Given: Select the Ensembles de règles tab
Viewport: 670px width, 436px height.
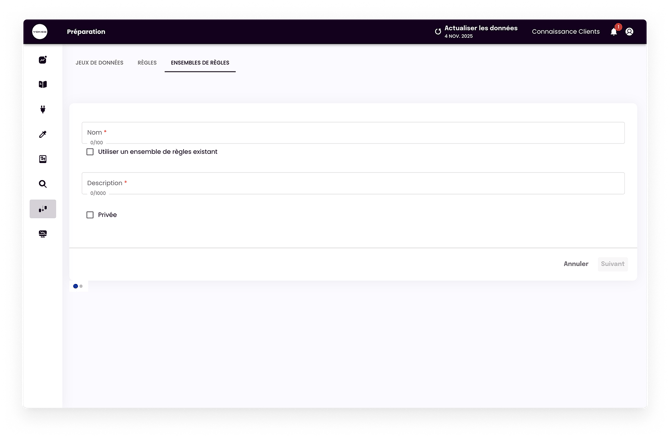Looking at the screenshot, I should 200,63.
